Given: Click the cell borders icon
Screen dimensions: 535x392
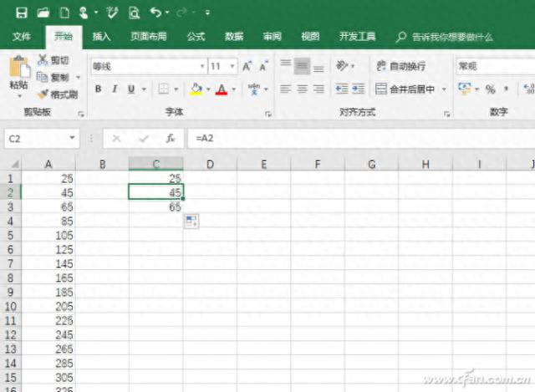Looking at the screenshot, I should [163, 89].
